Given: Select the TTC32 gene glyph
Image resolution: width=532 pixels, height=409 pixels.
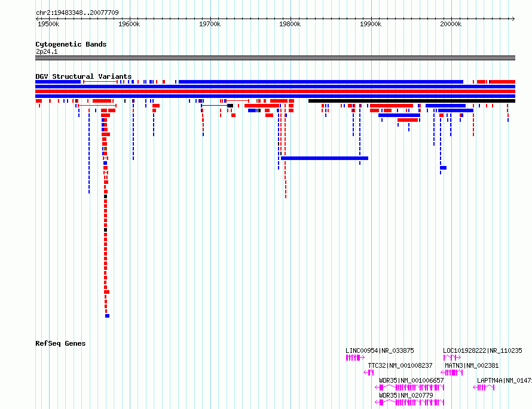Looking at the screenshot, I should click(x=368, y=373).
